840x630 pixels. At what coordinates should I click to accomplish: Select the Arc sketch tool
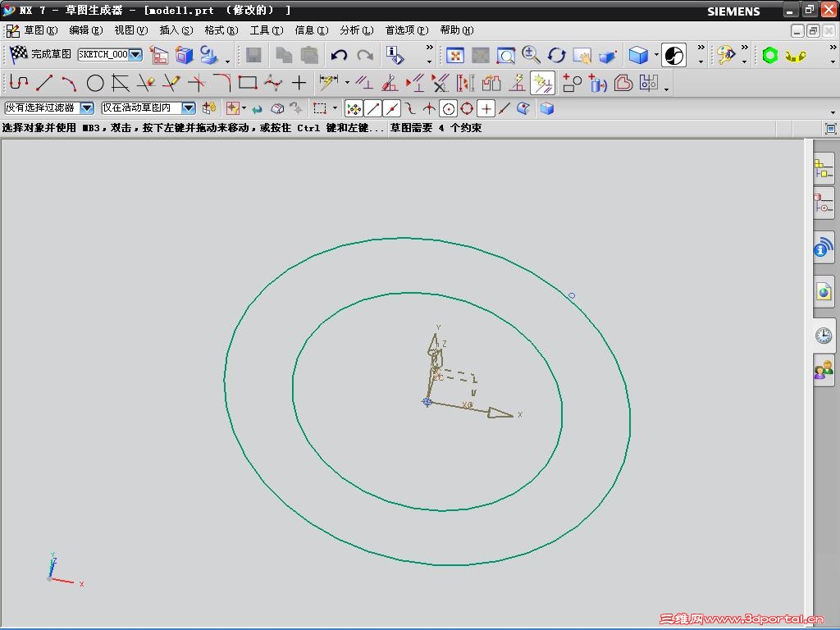coord(69,83)
